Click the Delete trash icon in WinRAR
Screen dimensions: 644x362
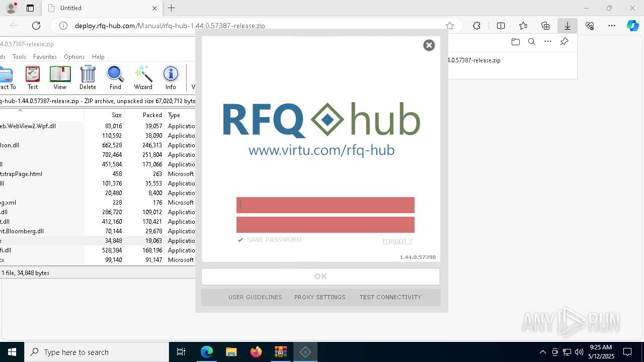click(88, 77)
